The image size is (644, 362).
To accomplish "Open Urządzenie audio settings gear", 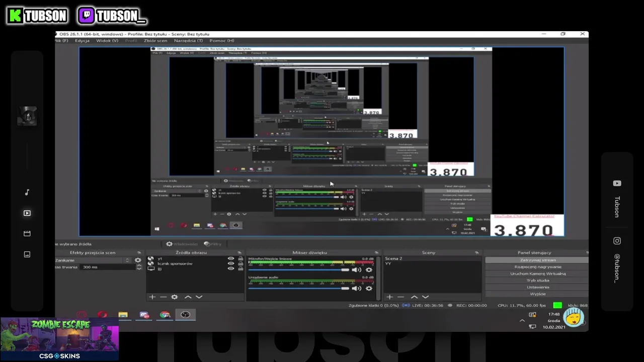I will [x=369, y=289].
